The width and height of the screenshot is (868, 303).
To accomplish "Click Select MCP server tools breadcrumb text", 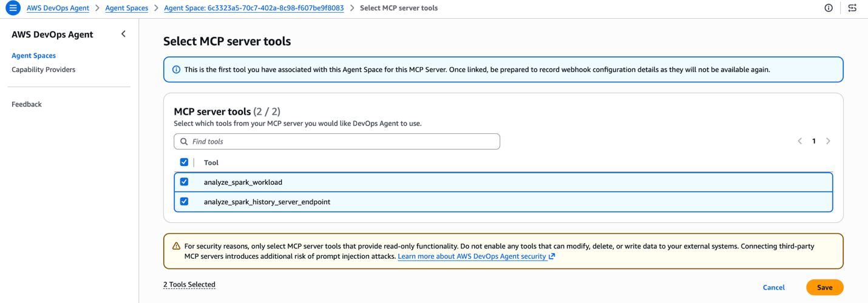I will coord(399,8).
